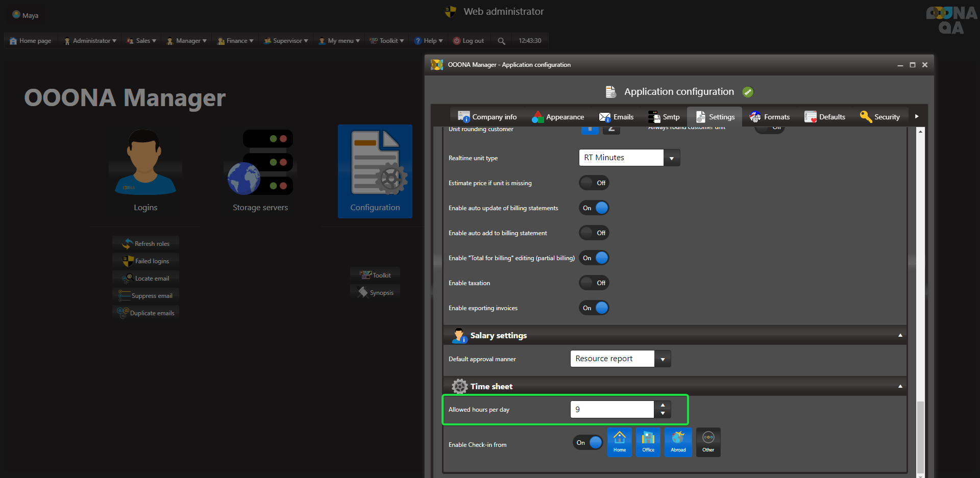The width and height of the screenshot is (980, 478).
Task: Open the Storage servers icon
Action: pyautogui.click(x=260, y=163)
